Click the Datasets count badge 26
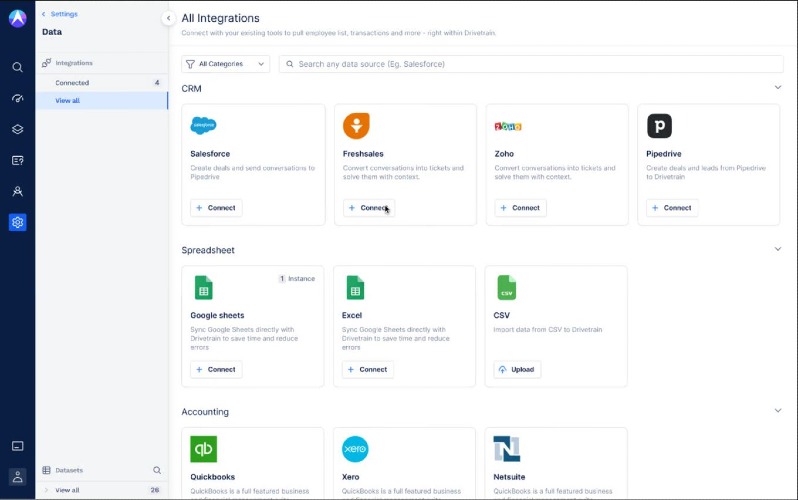The width and height of the screenshot is (798, 500). [x=155, y=490]
